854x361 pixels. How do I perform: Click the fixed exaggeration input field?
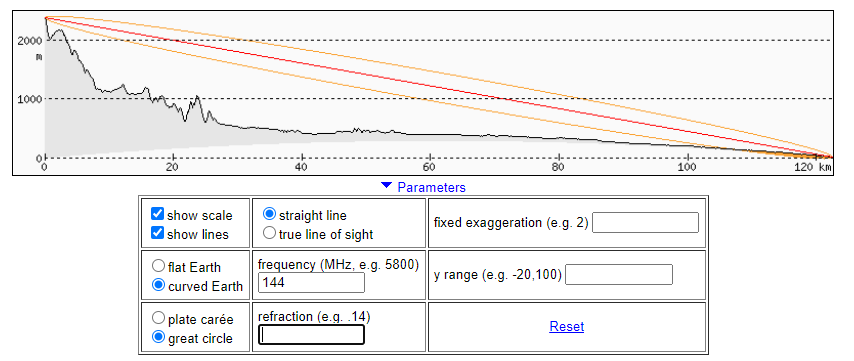point(645,223)
